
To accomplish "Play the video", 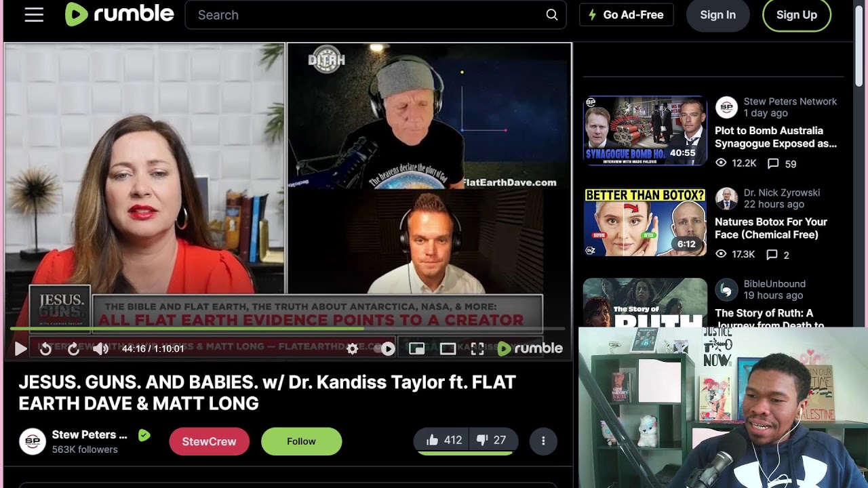I will point(20,348).
